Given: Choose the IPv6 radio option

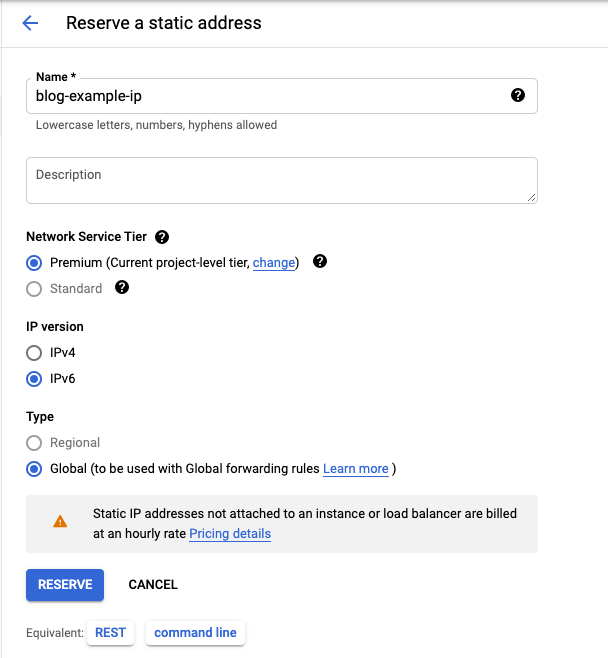Looking at the screenshot, I should pyautogui.click(x=34, y=379).
